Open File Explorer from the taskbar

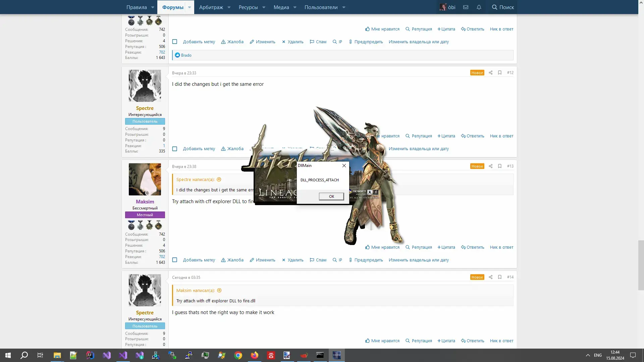57,355
